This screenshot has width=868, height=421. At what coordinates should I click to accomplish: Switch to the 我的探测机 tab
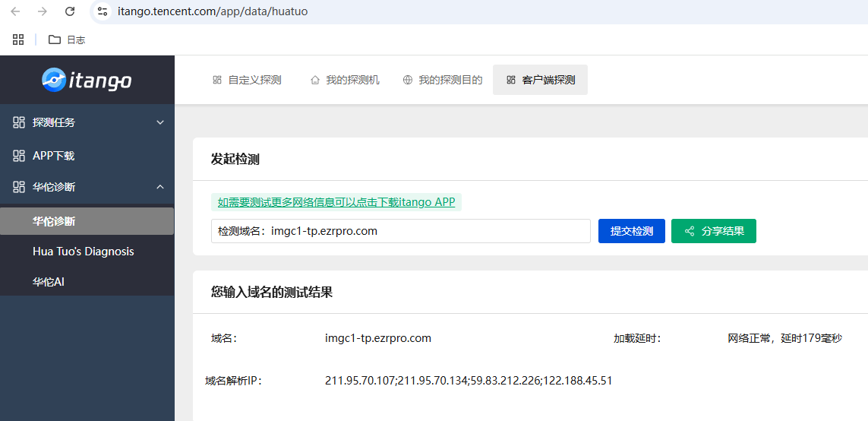345,80
